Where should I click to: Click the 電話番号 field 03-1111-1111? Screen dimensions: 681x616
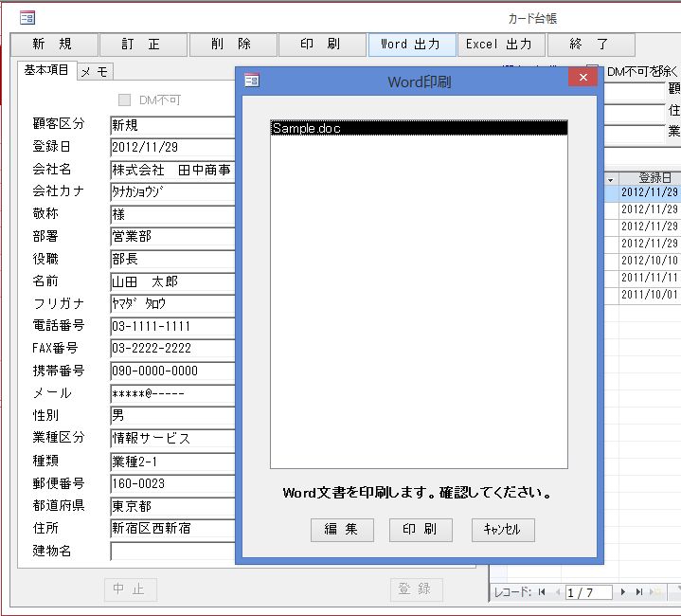(172, 326)
